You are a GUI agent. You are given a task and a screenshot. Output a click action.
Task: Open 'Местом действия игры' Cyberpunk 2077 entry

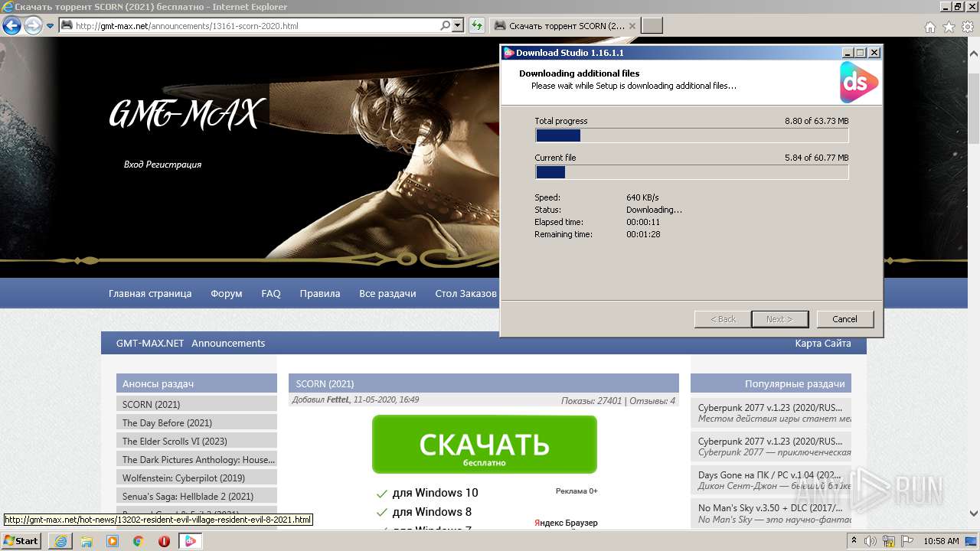(771, 413)
